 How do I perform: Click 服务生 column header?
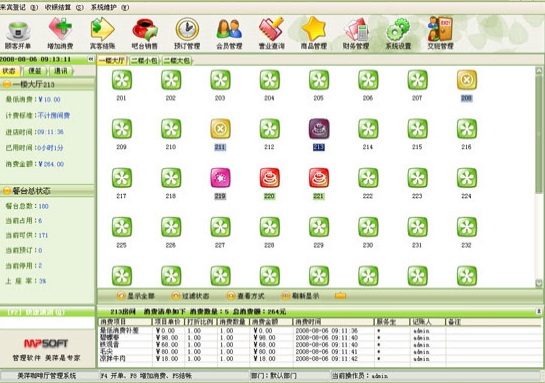point(392,322)
